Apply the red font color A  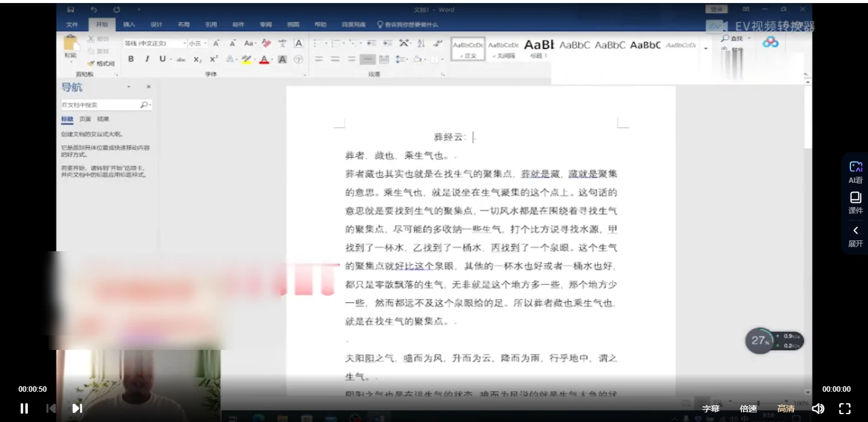click(x=264, y=59)
